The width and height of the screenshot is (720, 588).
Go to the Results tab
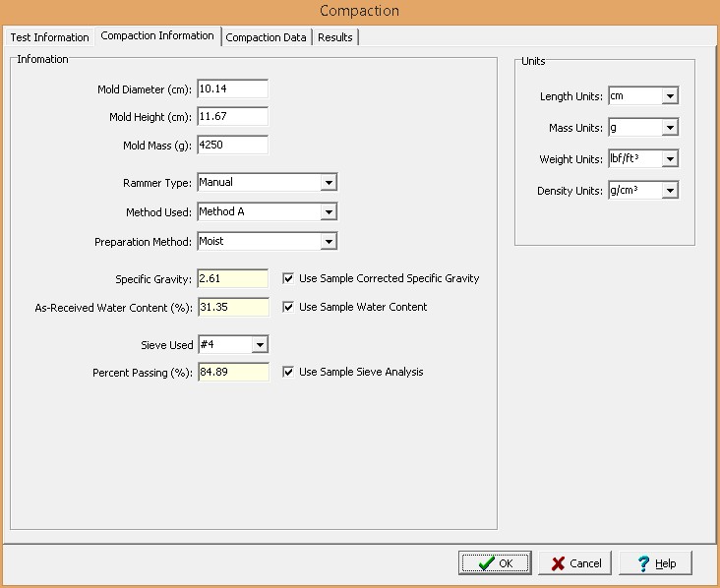[x=335, y=37]
